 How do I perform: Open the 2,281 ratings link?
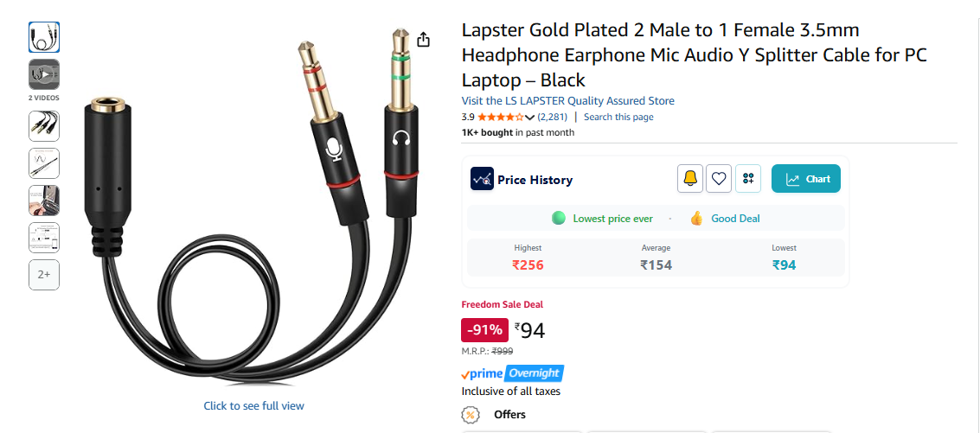tap(553, 117)
